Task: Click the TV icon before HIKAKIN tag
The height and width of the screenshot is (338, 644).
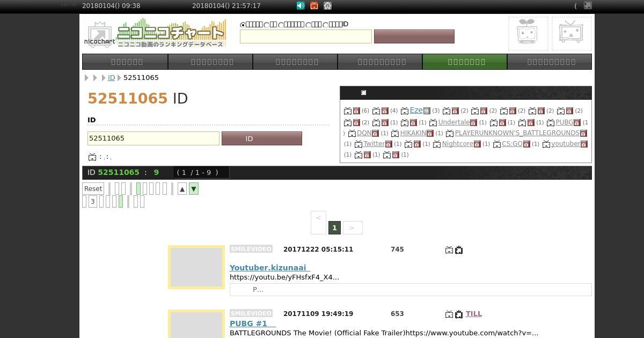Action: point(395,134)
